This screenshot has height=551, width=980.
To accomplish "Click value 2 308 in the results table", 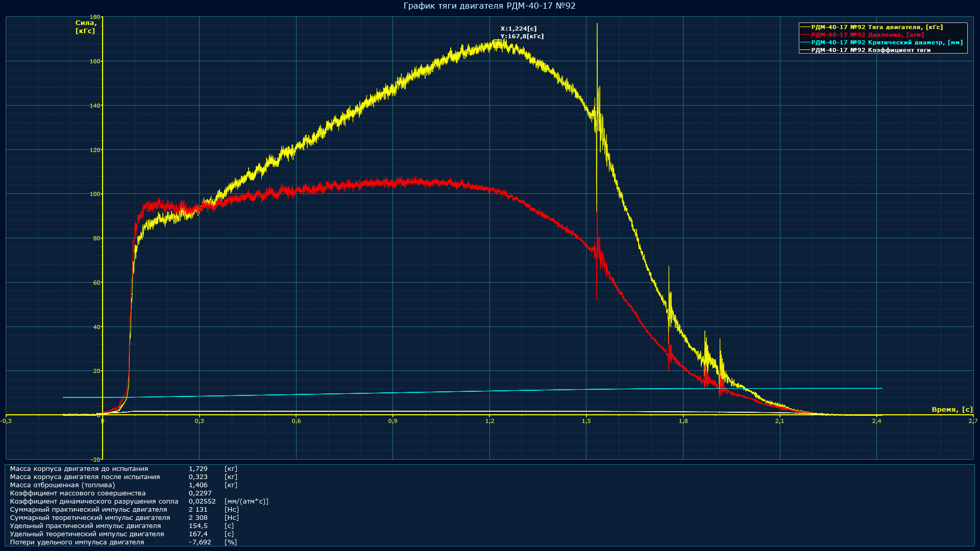I will tap(198, 518).
